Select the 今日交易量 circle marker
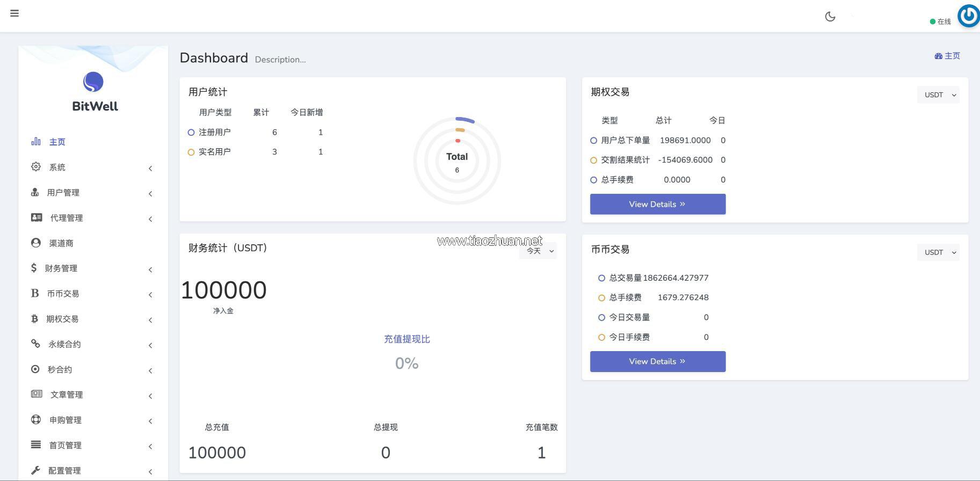980x481 pixels. coord(601,317)
